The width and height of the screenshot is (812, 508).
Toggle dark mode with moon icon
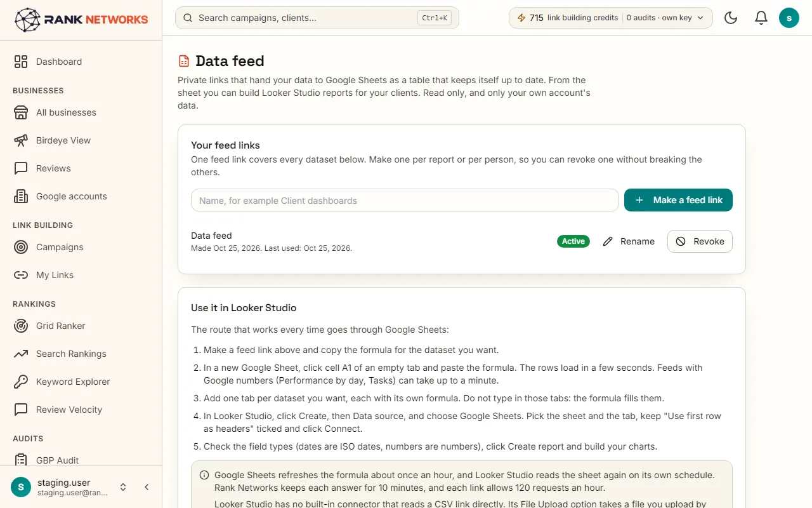pos(731,18)
